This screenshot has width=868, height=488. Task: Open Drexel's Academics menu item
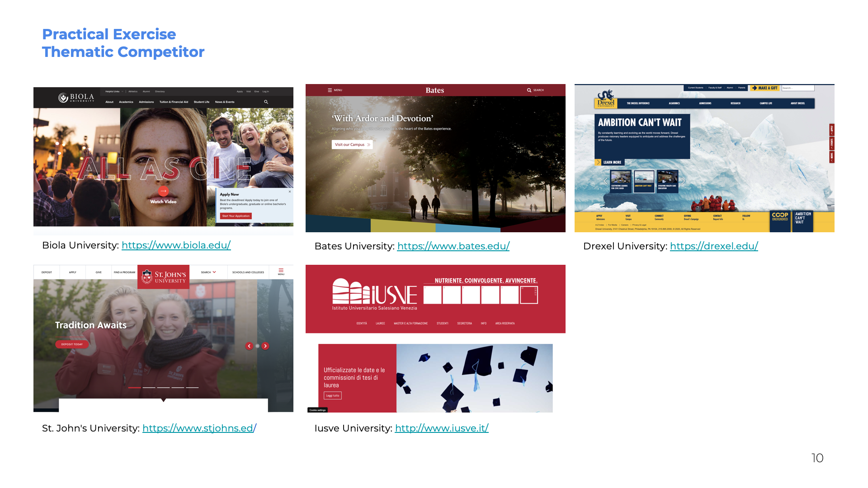[x=675, y=103]
